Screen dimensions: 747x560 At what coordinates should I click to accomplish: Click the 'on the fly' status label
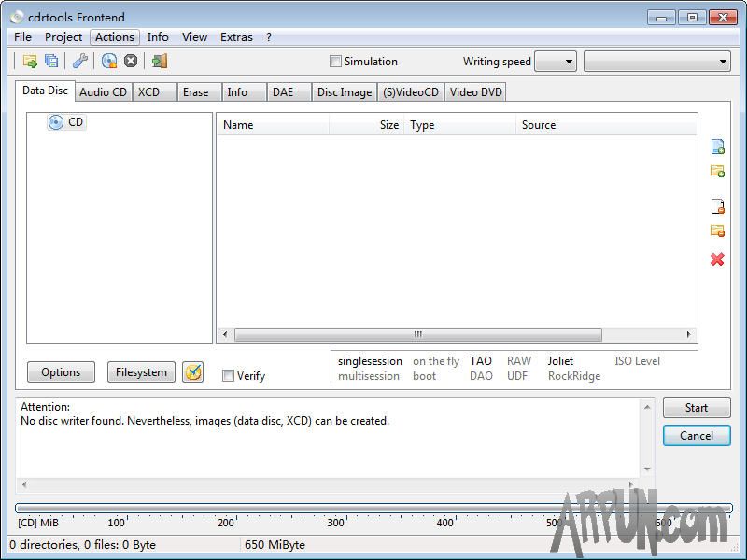pyautogui.click(x=436, y=361)
